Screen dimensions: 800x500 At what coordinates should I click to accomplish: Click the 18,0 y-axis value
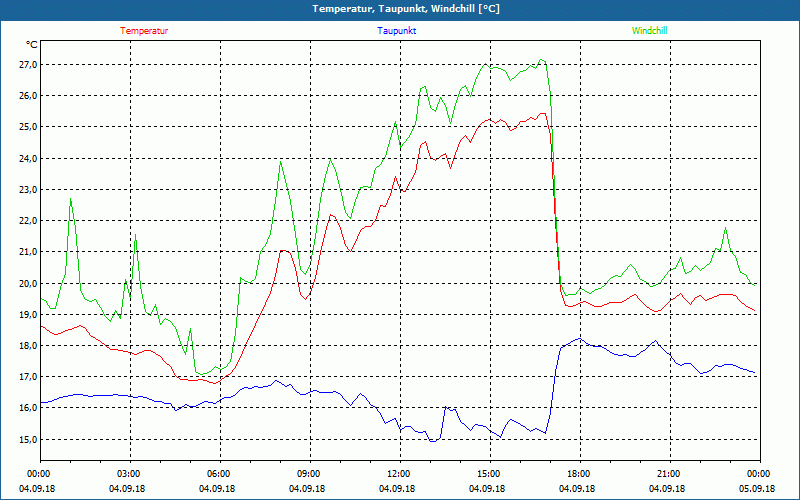click(28, 346)
